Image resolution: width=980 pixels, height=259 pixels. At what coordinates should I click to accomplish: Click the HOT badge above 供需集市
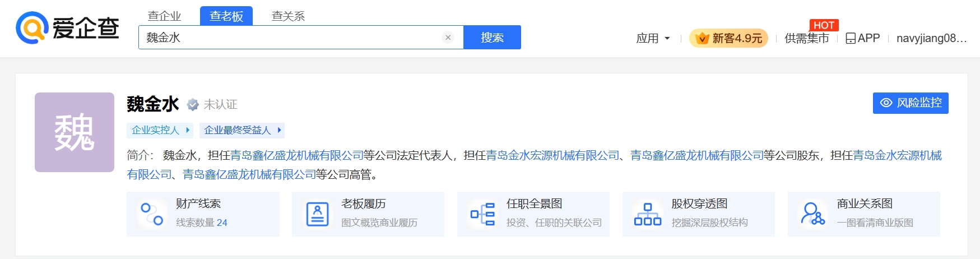tap(824, 25)
